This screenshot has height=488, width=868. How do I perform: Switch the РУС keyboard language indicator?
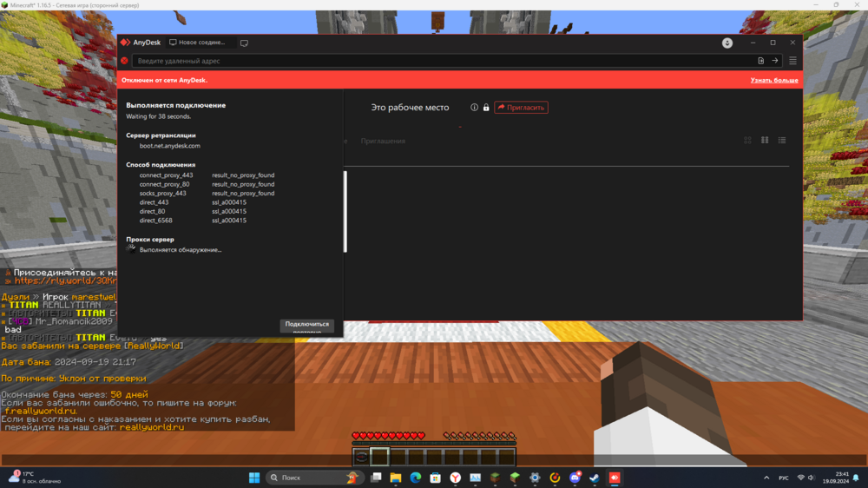tap(783, 478)
